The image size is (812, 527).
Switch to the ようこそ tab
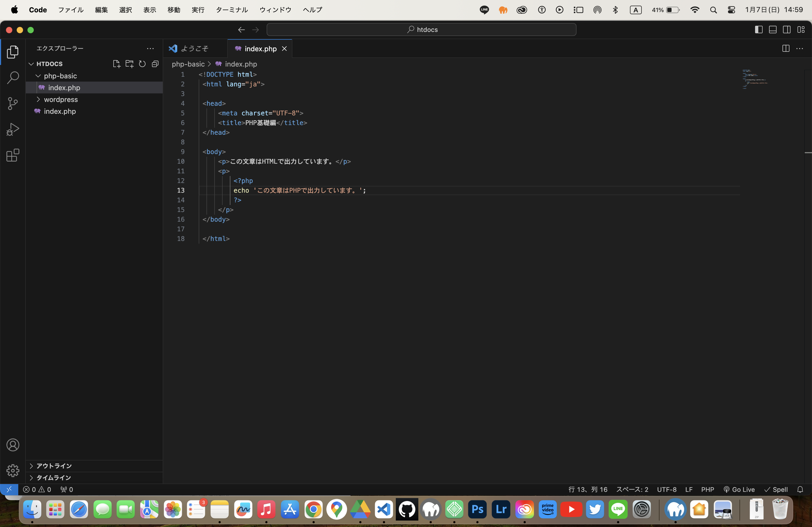(194, 48)
